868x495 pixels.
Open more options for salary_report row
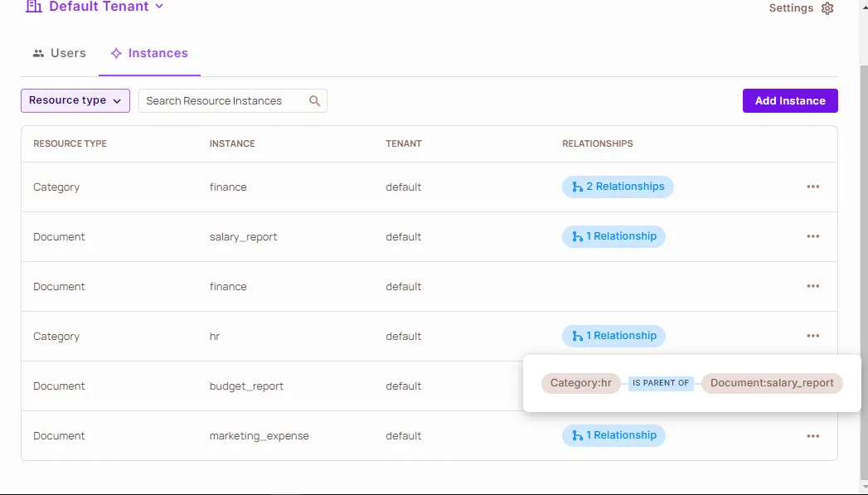(x=812, y=236)
